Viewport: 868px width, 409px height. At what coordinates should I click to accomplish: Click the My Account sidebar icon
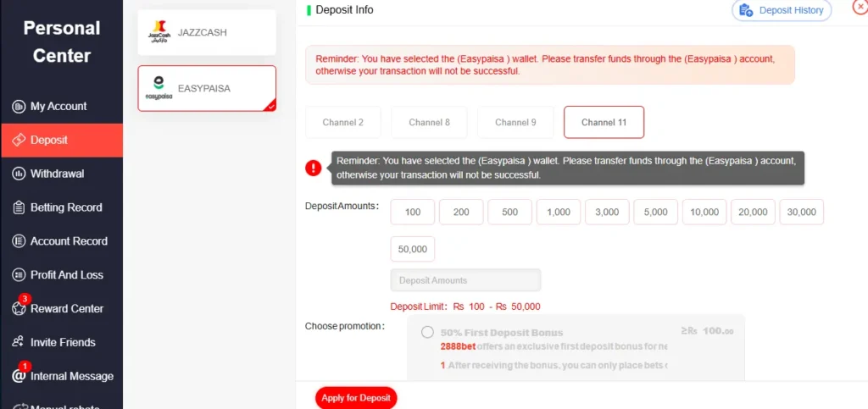tap(19, 106)
